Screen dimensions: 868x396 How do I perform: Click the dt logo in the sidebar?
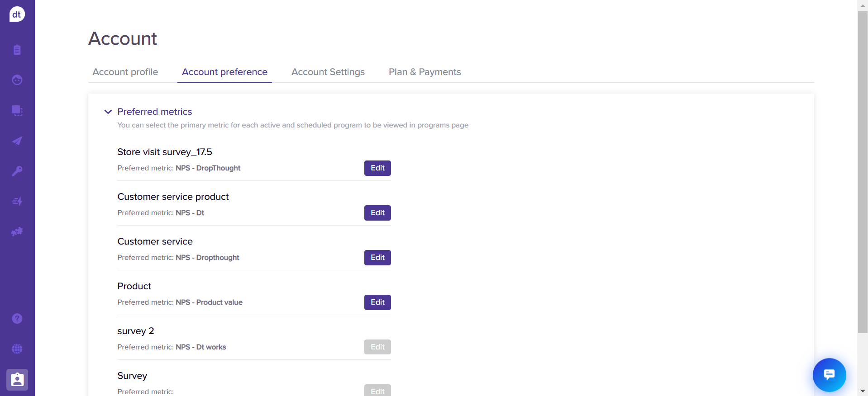17,14
